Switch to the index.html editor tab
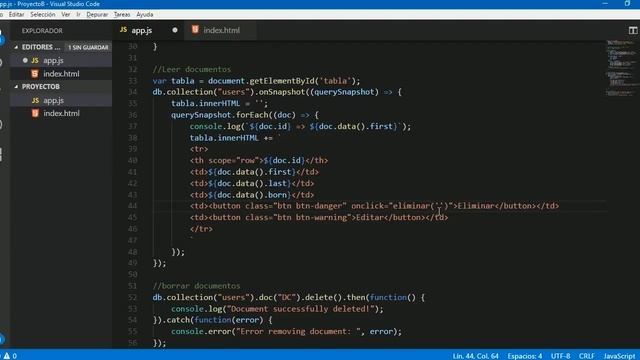This screenshot has width=640, height=360. pos(221,30)
